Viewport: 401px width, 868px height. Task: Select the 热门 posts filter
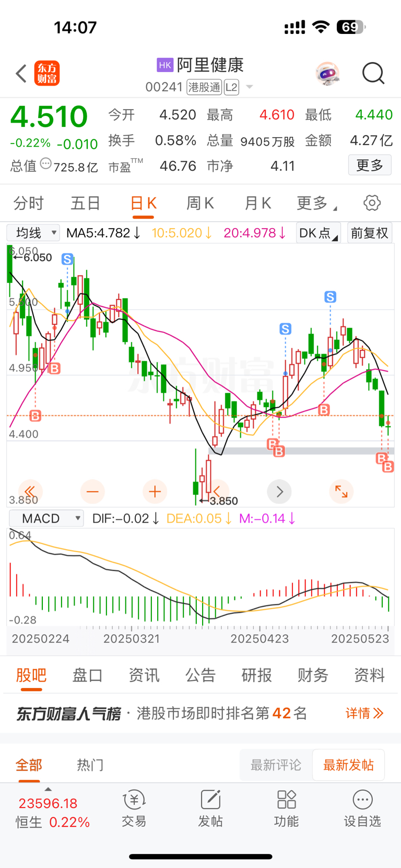pyautogui.click(x=90, y=765)
